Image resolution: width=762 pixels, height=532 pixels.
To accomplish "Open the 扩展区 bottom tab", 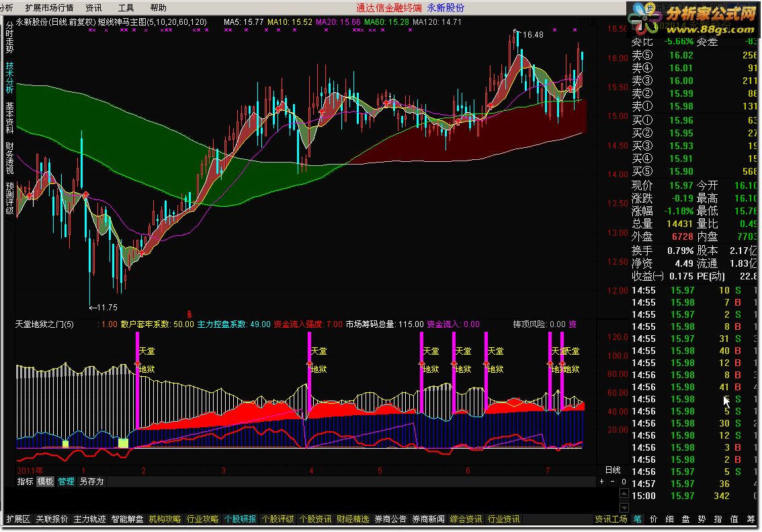I will pyautogui.click(x=18, y=519).
